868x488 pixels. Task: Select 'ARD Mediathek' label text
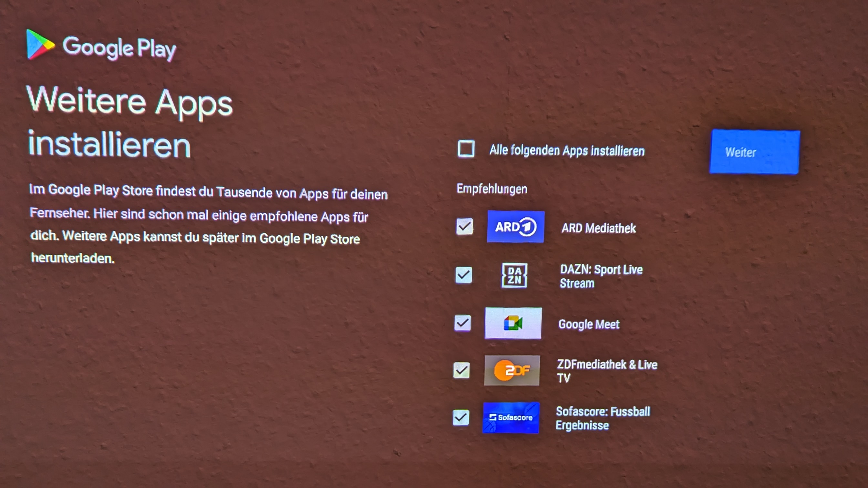click(x=598, y=228)
